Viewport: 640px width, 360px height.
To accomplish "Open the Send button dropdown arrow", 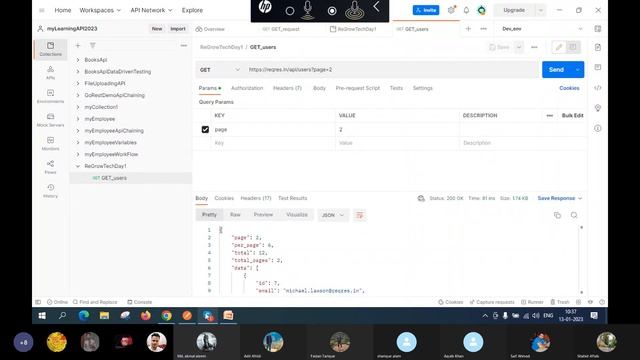I will click(578, 70).
